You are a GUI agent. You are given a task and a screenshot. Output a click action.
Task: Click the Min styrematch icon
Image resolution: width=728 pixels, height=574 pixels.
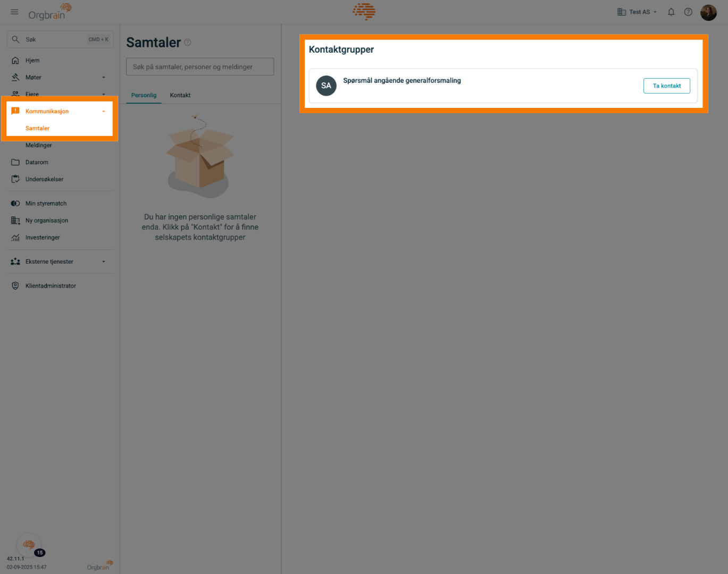pyautogui.click(x=15, y=204)
